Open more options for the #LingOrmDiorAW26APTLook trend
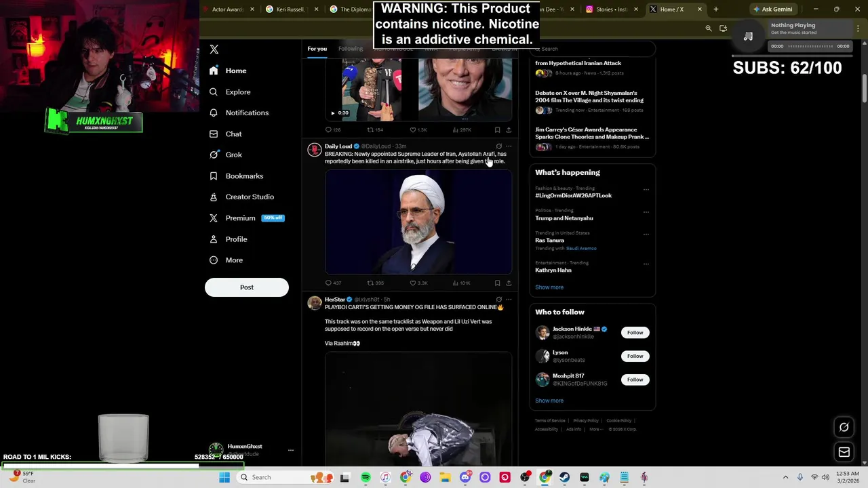868x488 pixels. (x=646, y=189)
